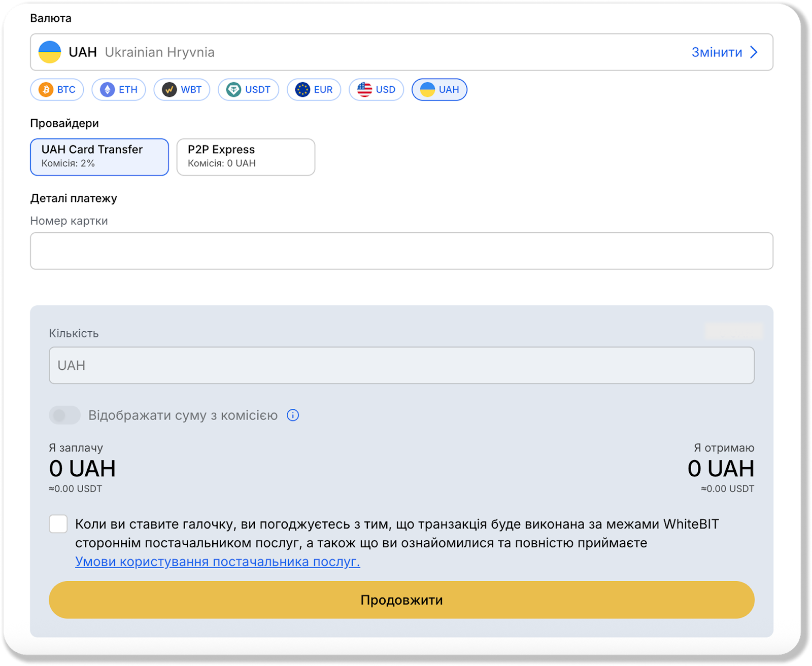
Task: Click info icon next to commission toggle
Action: pos(293,415)
